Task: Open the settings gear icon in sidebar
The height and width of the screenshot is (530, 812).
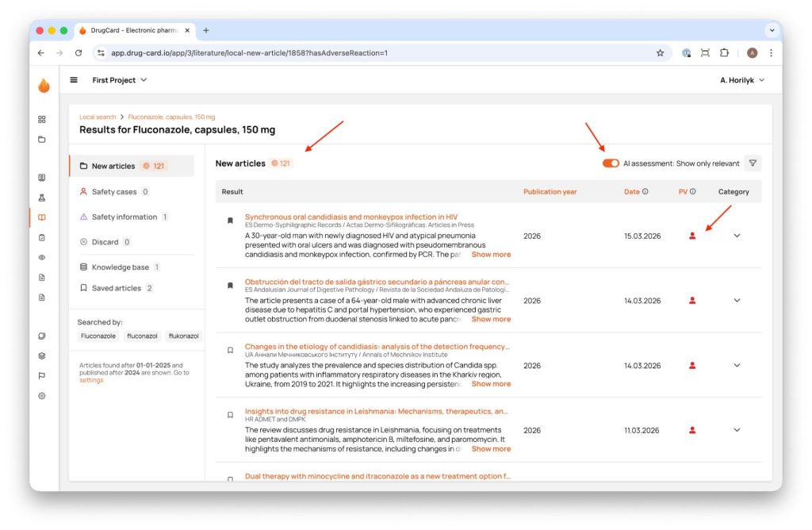Action: 42,396
